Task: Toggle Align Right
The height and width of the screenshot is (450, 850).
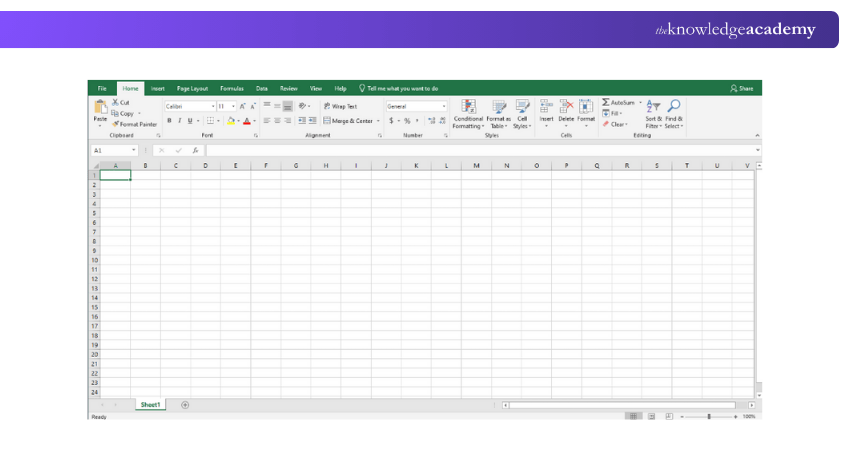Action: (288, 120)
